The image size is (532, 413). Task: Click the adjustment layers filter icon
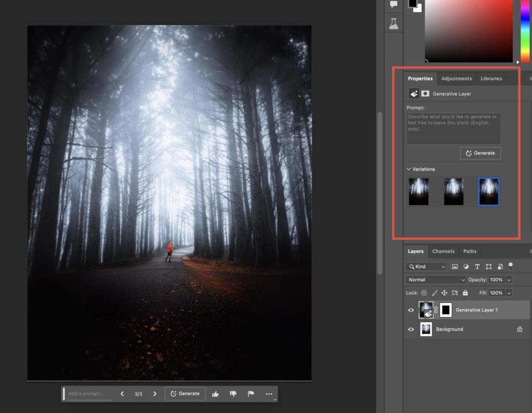tap(467, 267)
